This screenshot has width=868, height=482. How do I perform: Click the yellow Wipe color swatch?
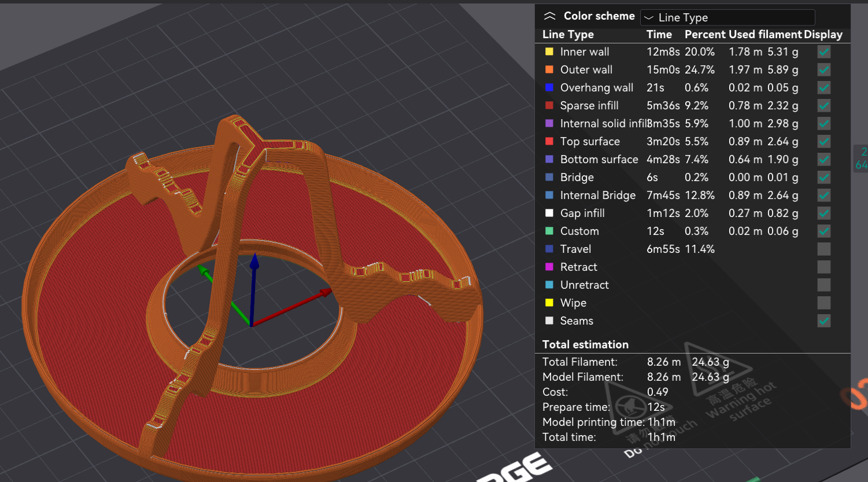pyautogui.click(x=549, y=303)
